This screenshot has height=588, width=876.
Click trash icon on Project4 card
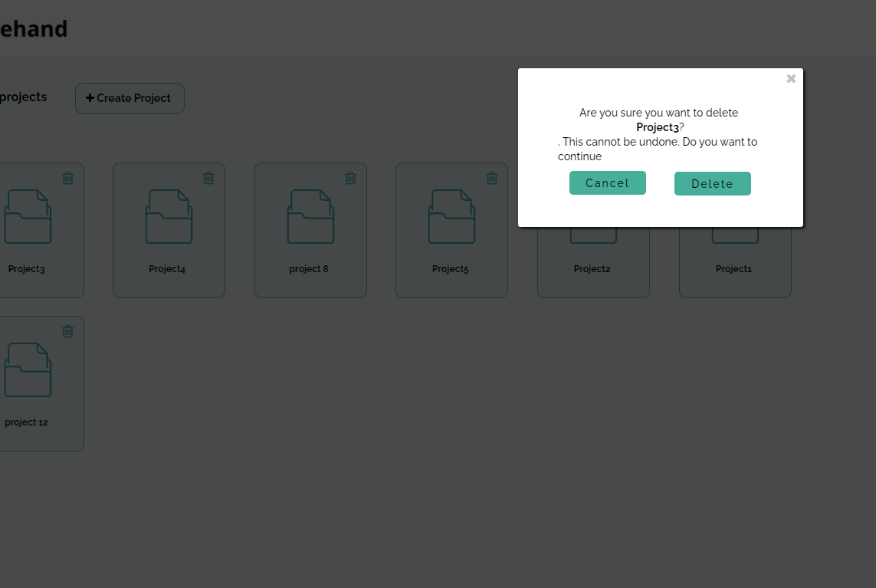pyautogui.click(x=208, y=178)
